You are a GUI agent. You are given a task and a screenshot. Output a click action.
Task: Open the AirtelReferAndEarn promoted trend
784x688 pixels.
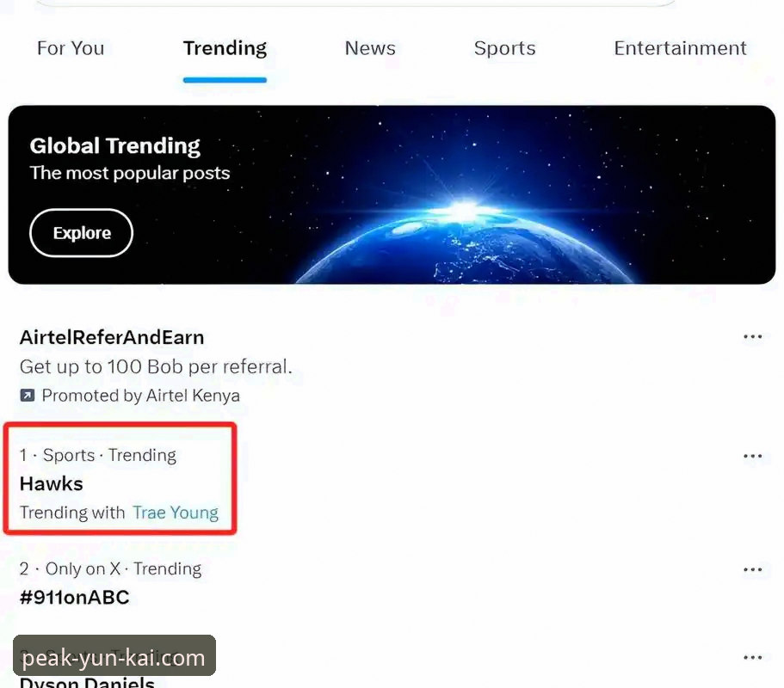tap(112, 337)
